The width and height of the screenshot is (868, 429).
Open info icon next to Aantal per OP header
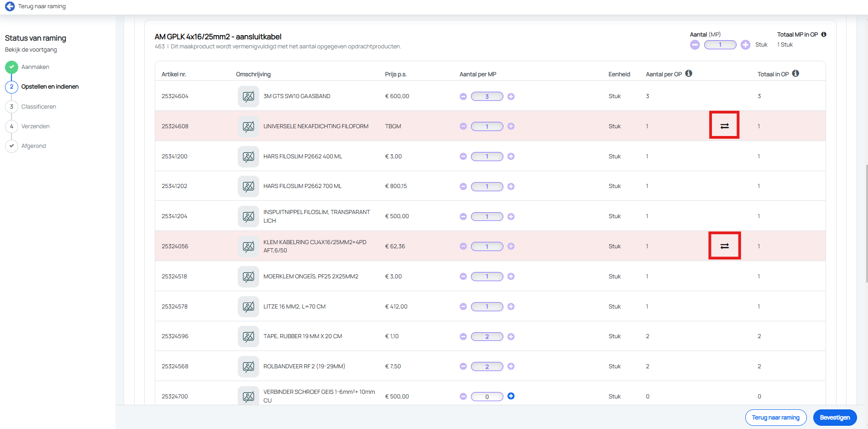pyautogui.click(x=689, y=73)
